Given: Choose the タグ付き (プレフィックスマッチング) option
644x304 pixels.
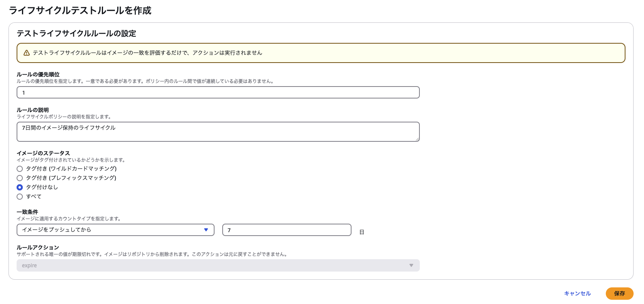Looking at the screenshot, I should pos(20,178).
